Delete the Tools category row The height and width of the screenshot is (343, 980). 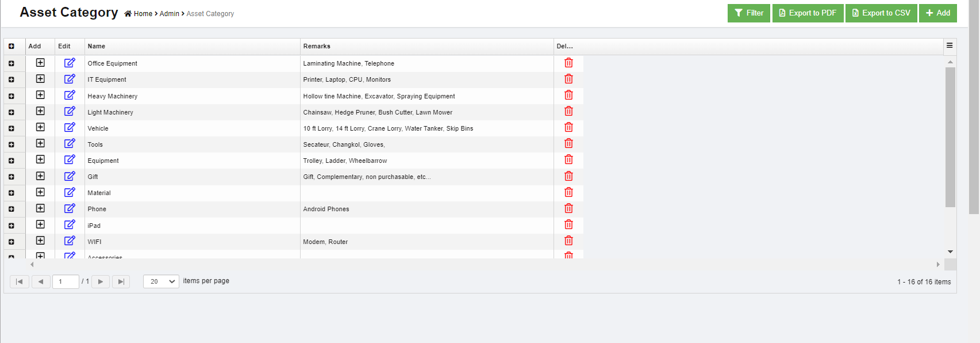[568, 143]
